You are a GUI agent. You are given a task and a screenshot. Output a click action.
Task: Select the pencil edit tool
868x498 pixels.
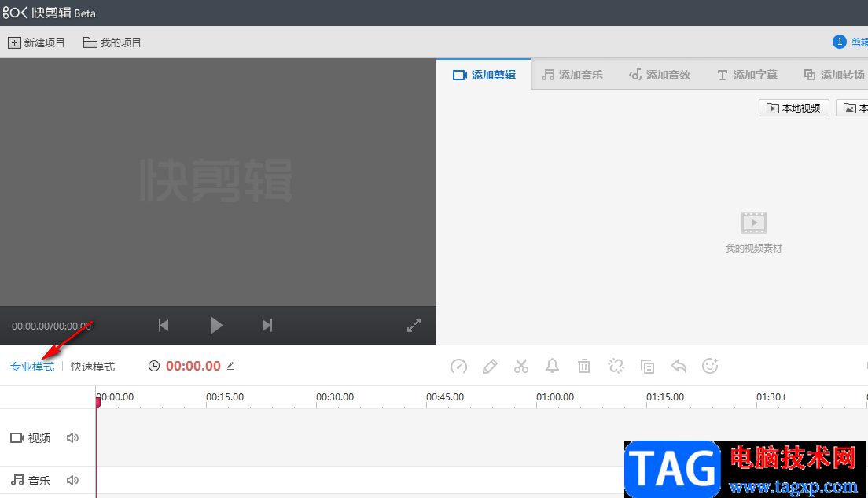490,366
